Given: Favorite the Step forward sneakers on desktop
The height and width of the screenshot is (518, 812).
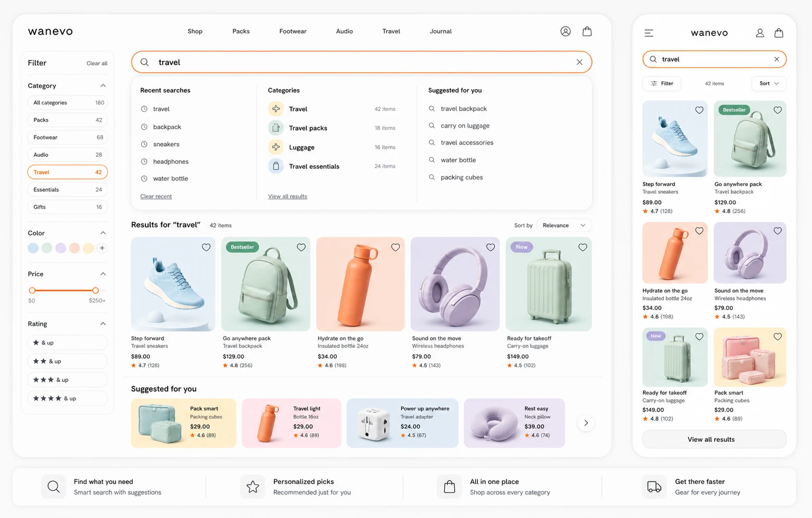Looking at the screenshot, I should tap(206, 247).
